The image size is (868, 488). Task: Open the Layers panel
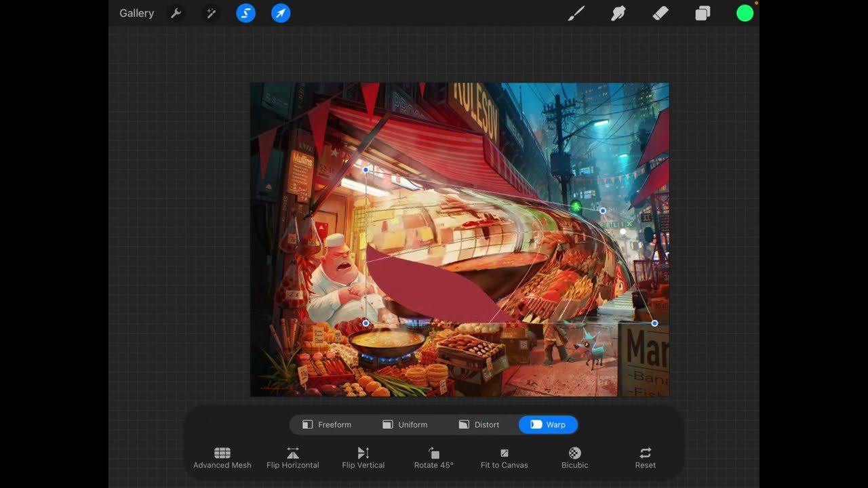[x=703, y=13]
